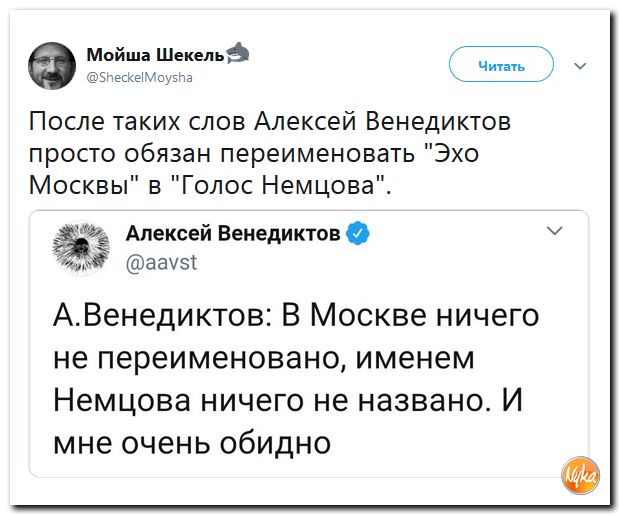The width and height of the screenshot is (621, 516).
Task: Click the blue verified badge
Action: click(x=357, y=234)
